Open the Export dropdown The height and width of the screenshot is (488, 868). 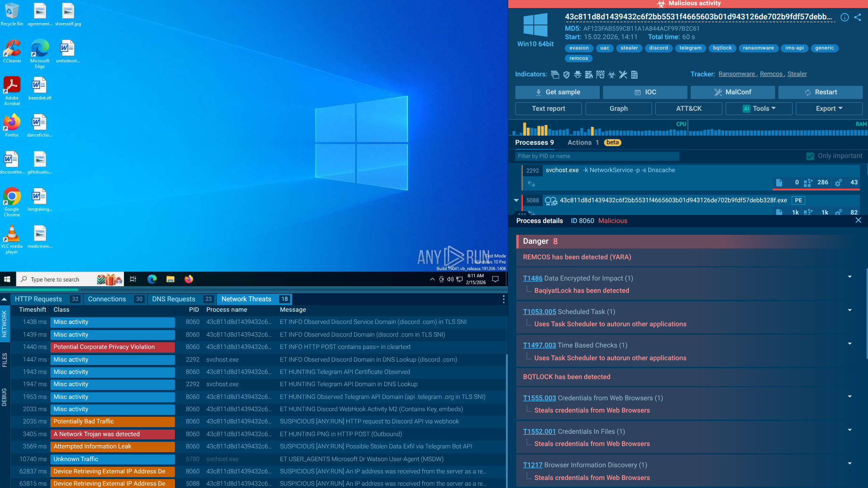click(x=829, y=108)
